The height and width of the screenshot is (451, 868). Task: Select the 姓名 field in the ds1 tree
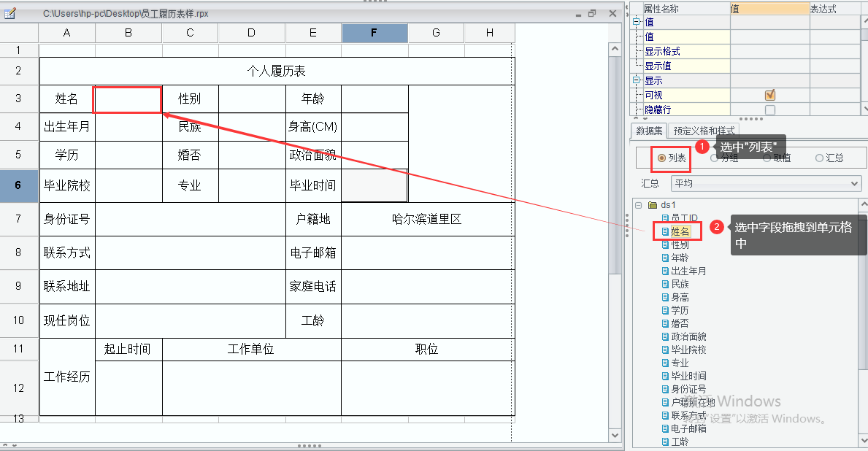pyautogui.click(x=680, y=232)
